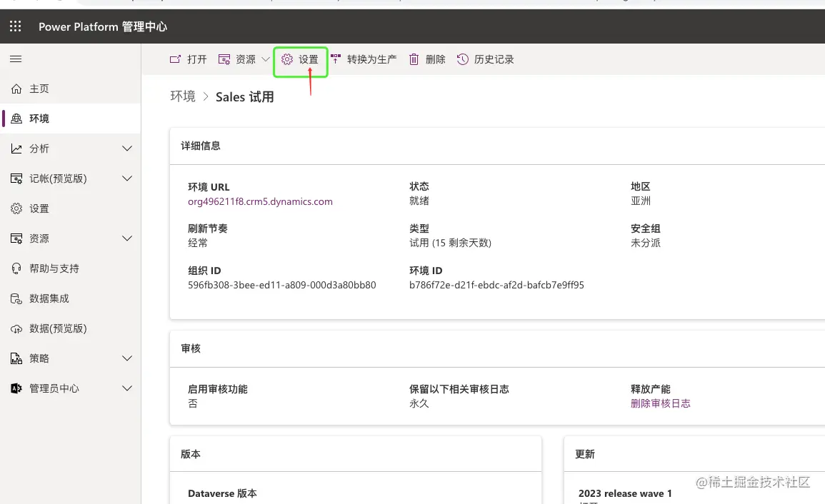Expand the 管理员中心 section chevron

[127, 389]
